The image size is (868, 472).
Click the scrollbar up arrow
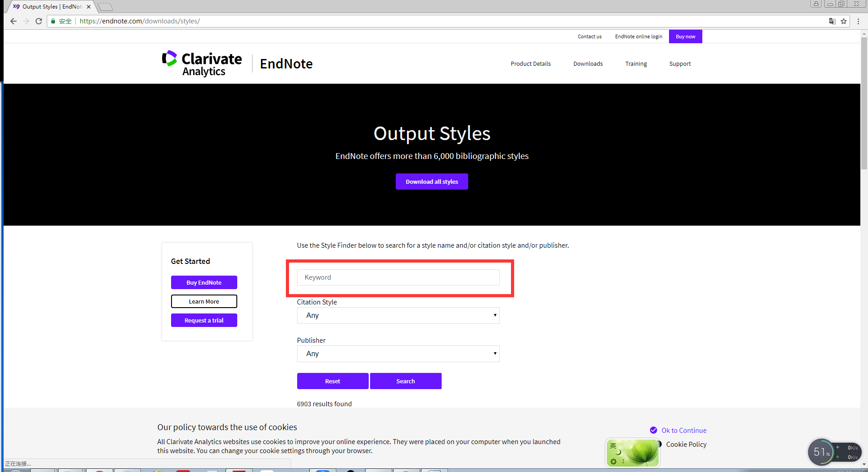[864, 33]
